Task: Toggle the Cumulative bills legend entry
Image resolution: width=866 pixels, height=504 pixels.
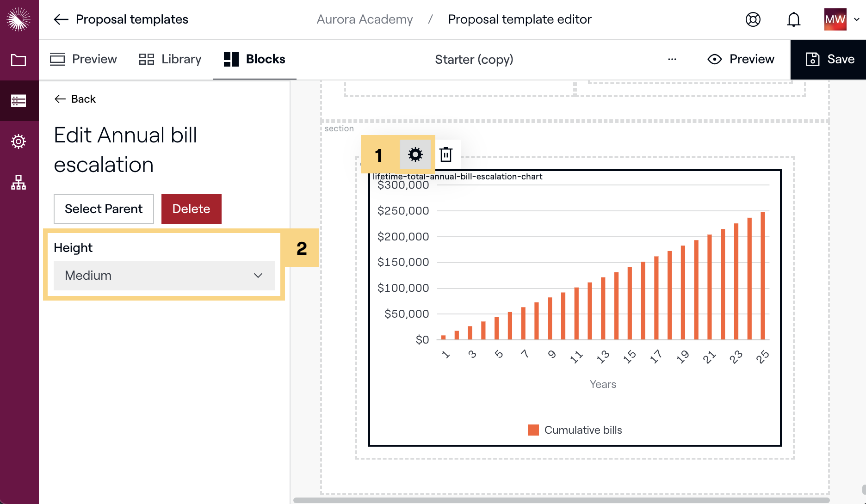Action: point(575,430)
